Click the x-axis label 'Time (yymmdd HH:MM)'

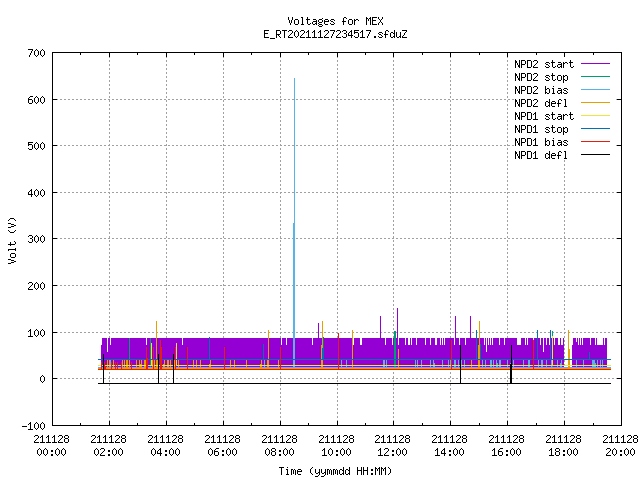(335, 471)
